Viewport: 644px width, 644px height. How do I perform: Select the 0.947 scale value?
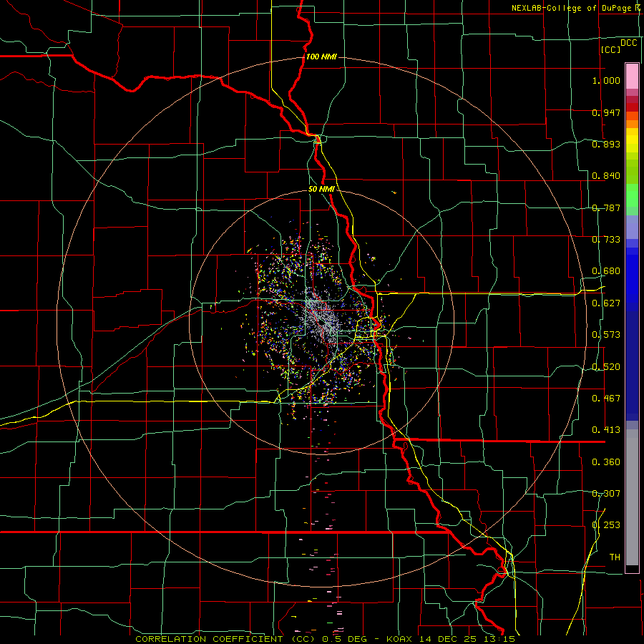click(606, 112)
